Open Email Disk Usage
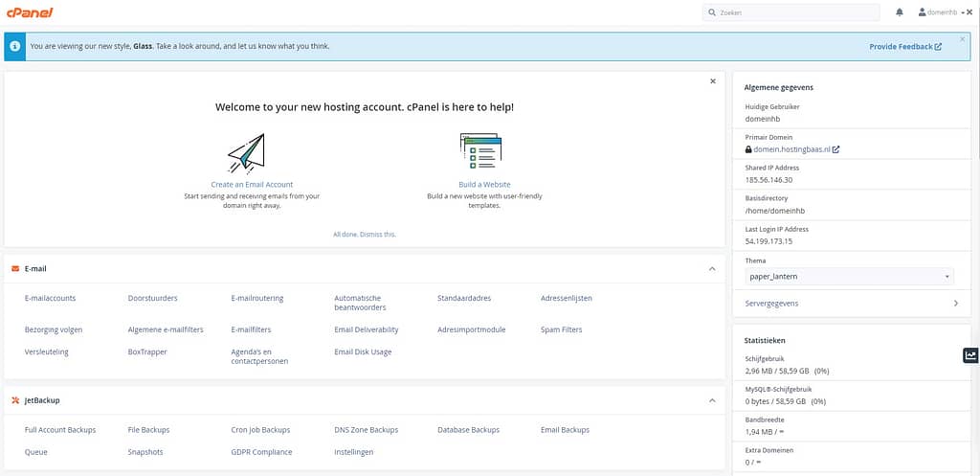Screen dimensions: 980x476 (363, 352)
